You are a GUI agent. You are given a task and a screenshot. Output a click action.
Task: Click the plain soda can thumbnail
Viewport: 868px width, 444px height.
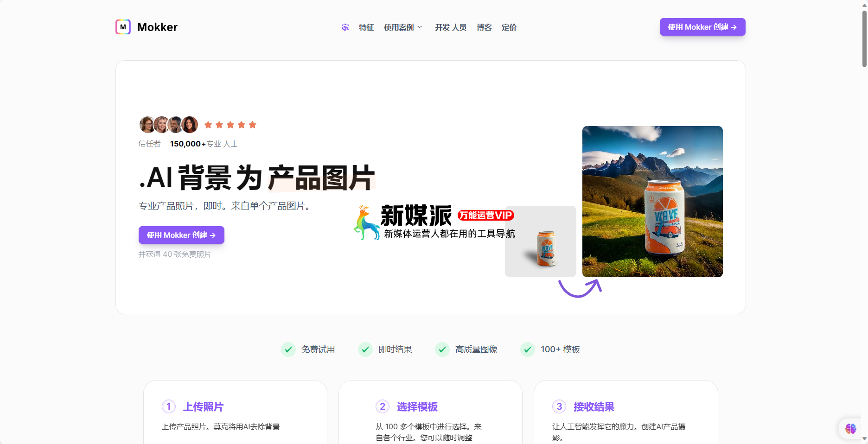point(541,241)
